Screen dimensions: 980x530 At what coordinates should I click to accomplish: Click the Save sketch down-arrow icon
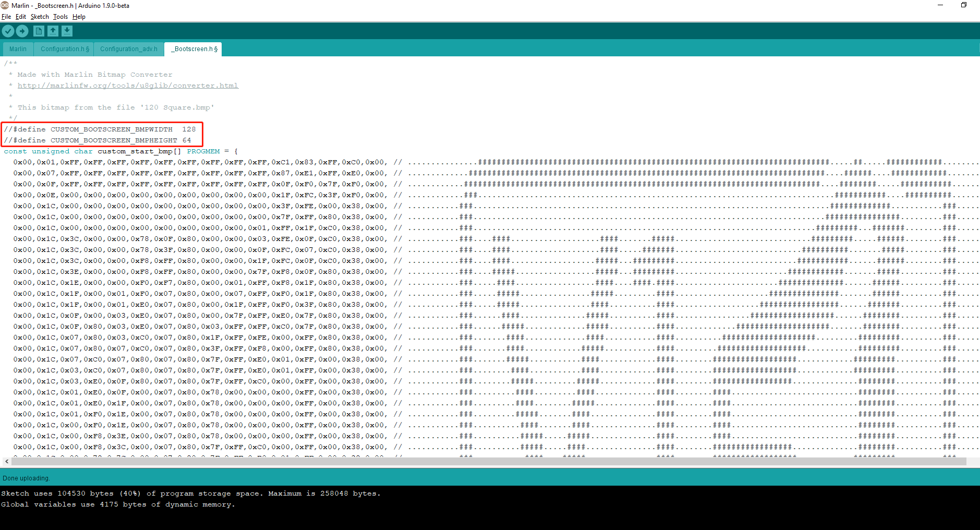67,31
